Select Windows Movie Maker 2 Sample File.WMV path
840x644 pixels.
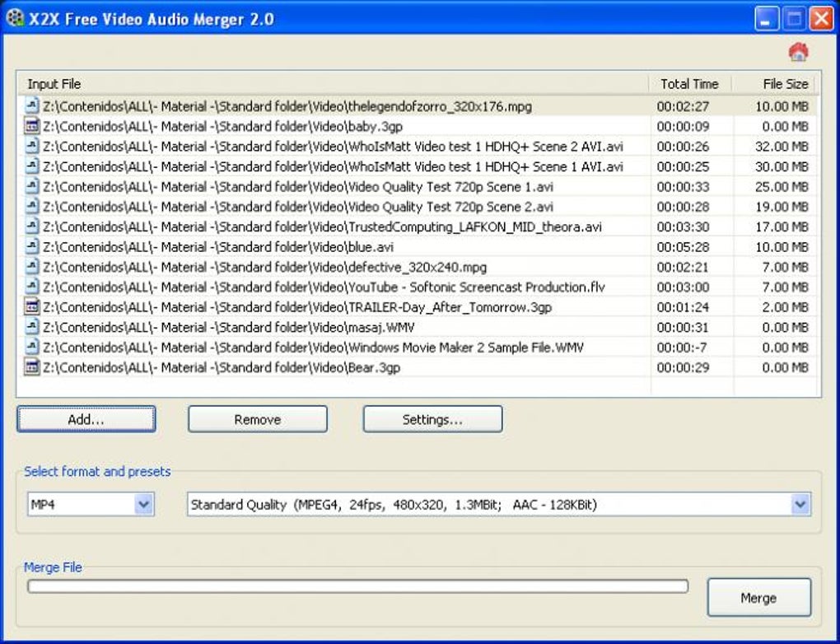tap(314, 348)
